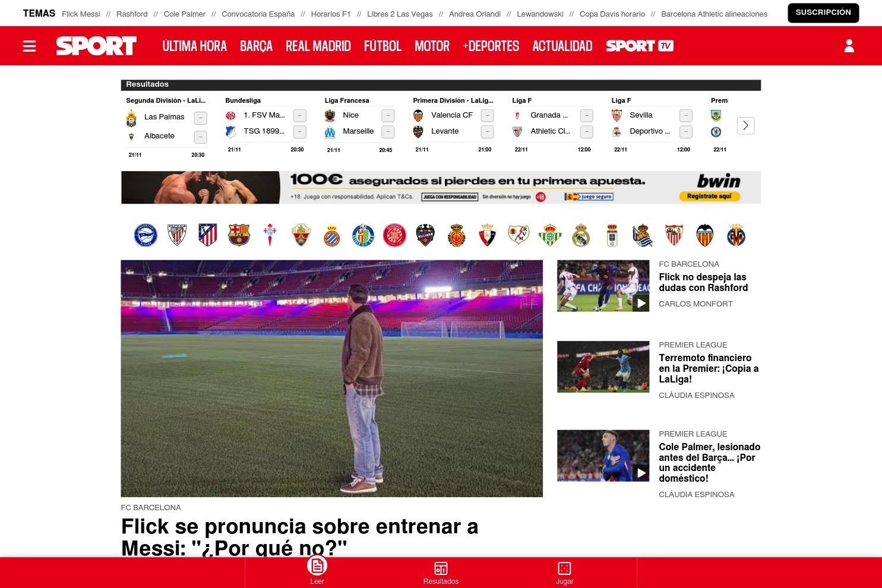Open the 'Flick Messi' topic link
Viewport: 882px width, 588px height.
pyautogui.click(x=81, y=14)
